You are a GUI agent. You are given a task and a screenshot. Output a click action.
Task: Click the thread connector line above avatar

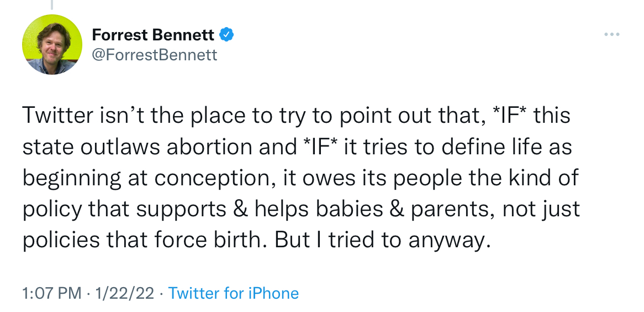pos(52,4)
